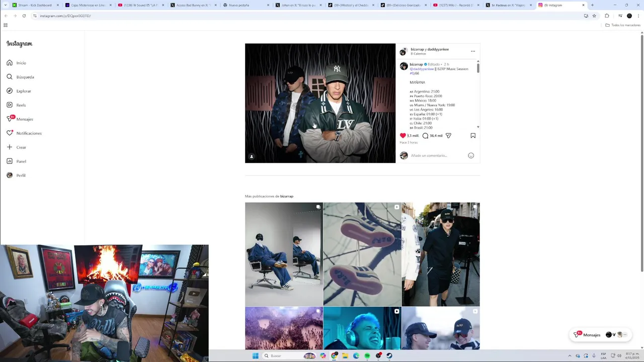This screenshot has height=362, width=644.
Task: Open the thumbnail of hanging sneakers
Action: pyautogui.click(x=362, y=254)
